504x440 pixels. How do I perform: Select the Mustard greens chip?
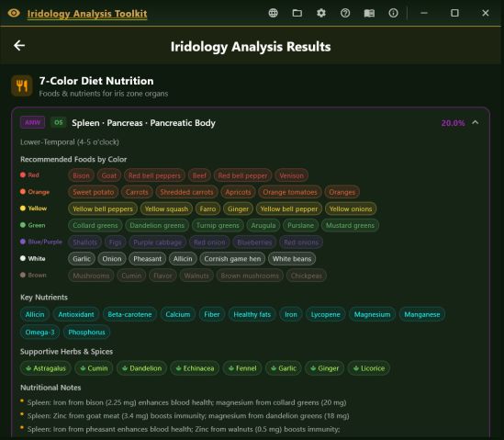(x=350, y=225)
